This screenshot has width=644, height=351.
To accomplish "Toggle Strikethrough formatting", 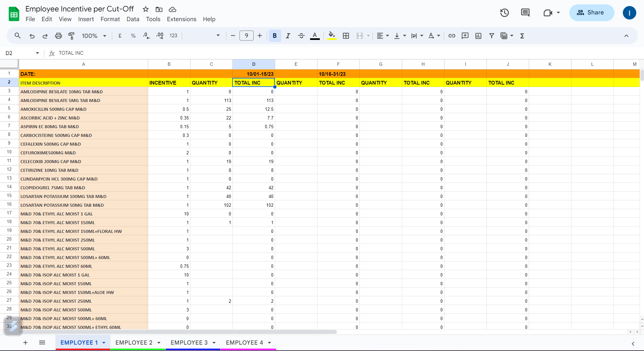I will [x=301, y=36].
